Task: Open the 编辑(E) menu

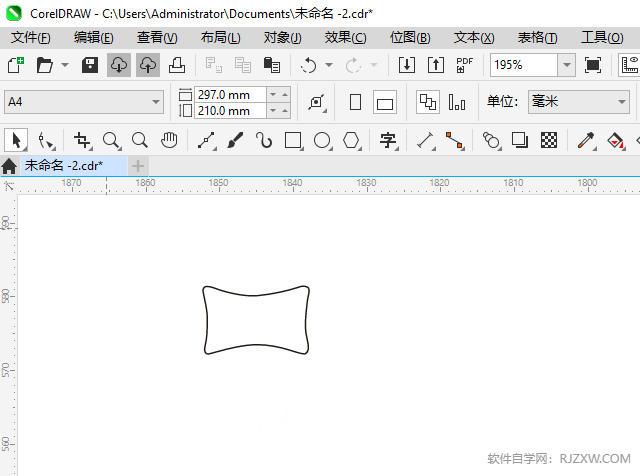Action: 93,38
